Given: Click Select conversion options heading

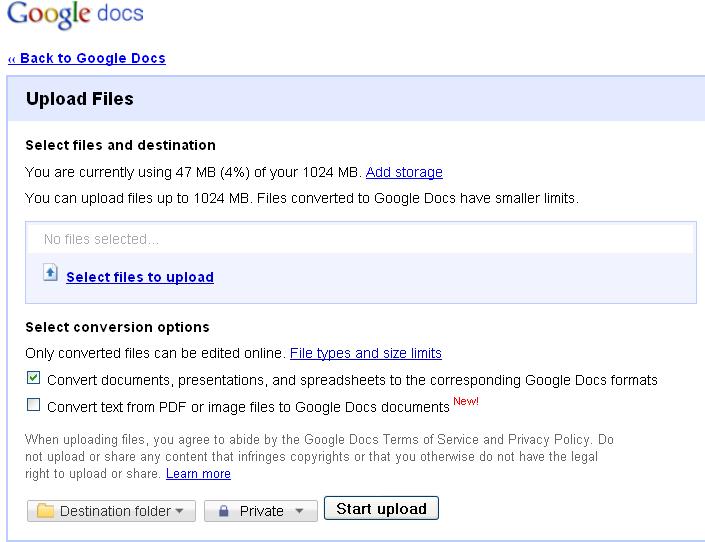Looking at the screenshot, I should tap(117, 327).
